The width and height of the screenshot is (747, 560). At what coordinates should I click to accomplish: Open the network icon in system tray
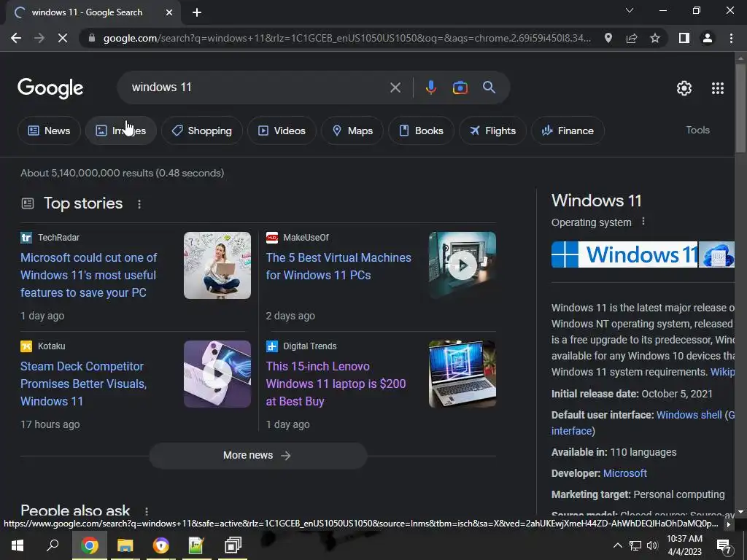point(635,545)
